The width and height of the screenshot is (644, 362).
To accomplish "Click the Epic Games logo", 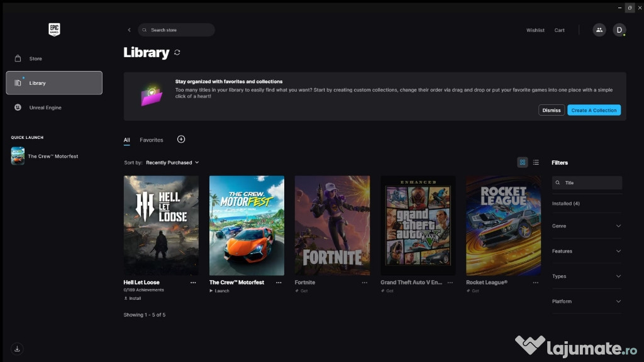I will 54,30.
